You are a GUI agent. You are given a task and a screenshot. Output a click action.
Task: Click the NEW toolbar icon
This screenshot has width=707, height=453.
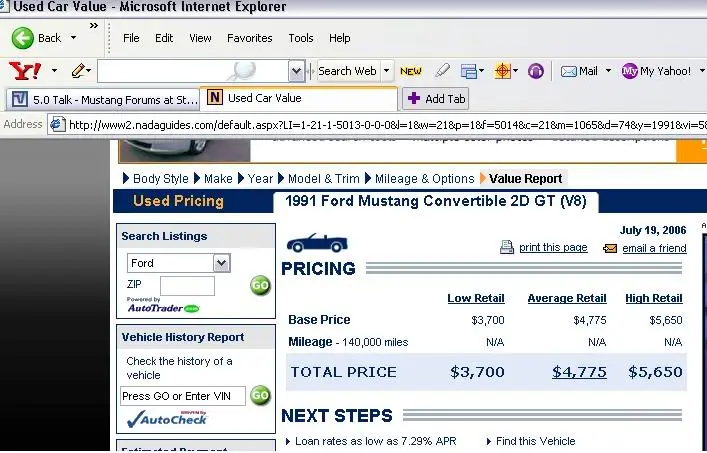[x=411, y=71]
